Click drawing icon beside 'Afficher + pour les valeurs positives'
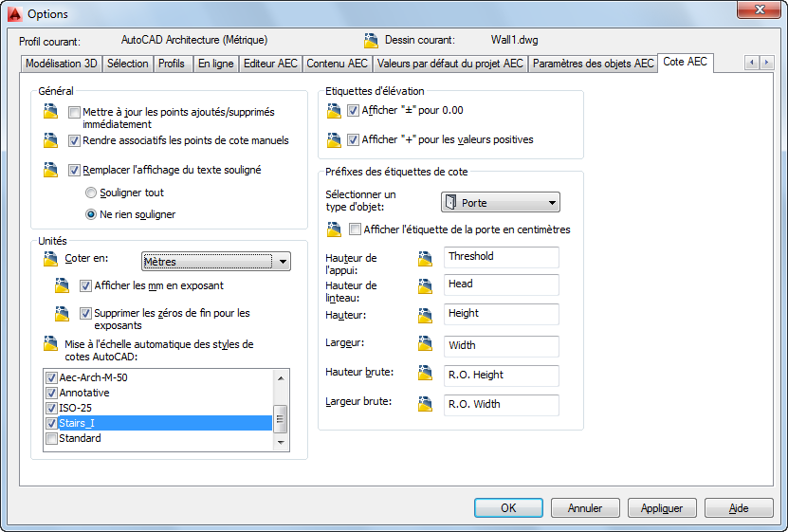Image resolution: width=788 pixels, height=532 pixels. 334,140
